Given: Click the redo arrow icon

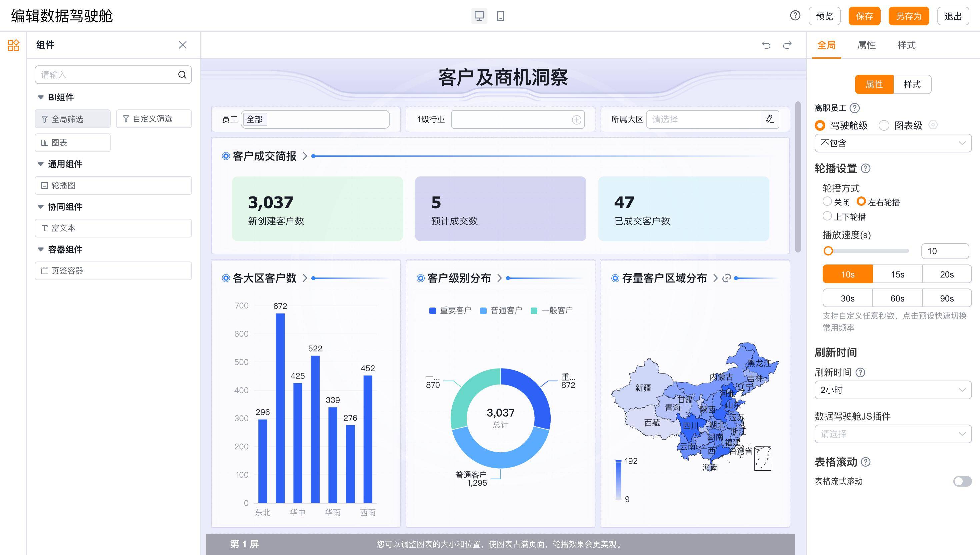Looking at the screenshot, I should [x=787, y=45].
